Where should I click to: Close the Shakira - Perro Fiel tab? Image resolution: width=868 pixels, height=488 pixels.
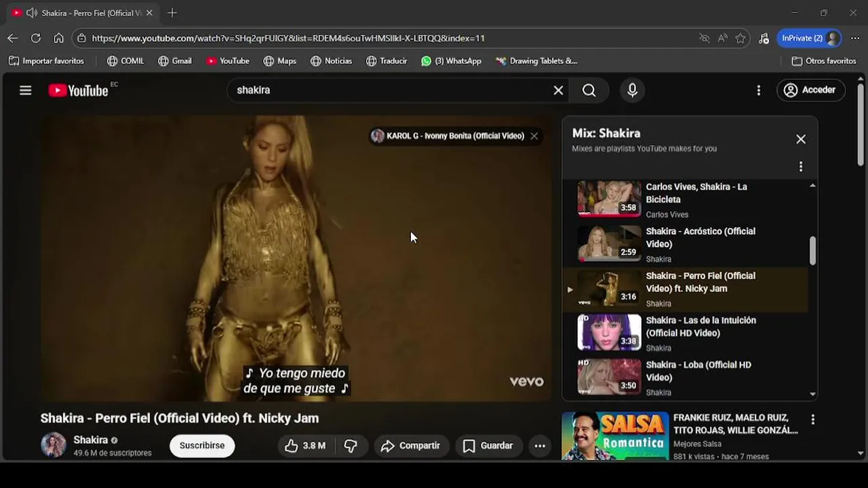coord(149,13)
